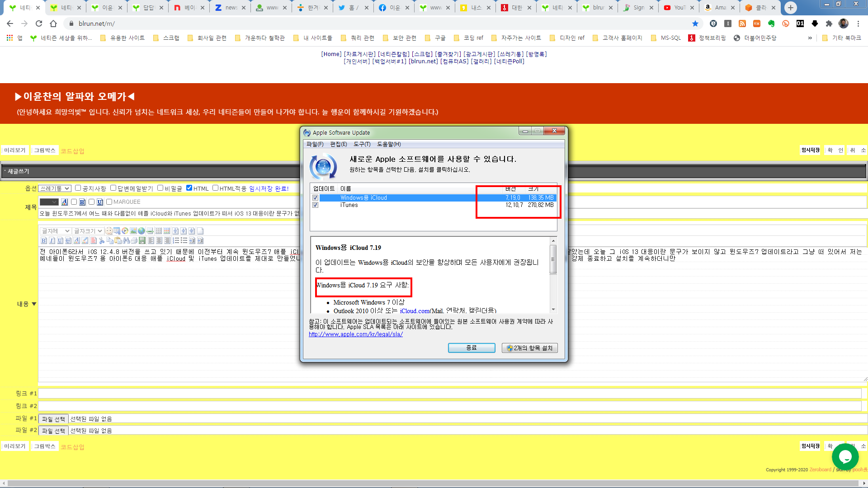Screen dimensions: 868x488
Task: Click the printer icon in editor toolbar
Action: (x=134, y=240)
